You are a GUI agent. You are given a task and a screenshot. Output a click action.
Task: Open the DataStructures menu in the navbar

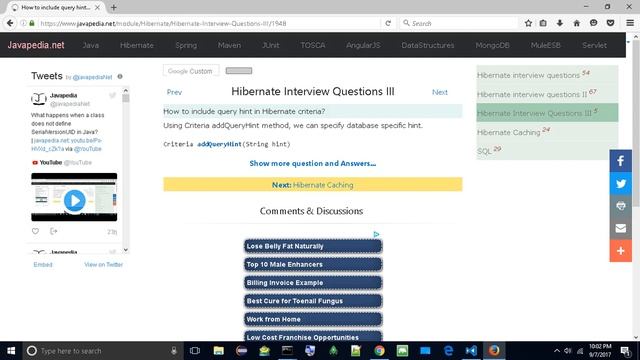[428, 45]
